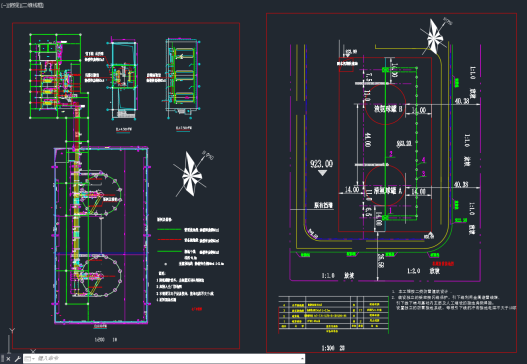The width and height of the screenshot is (527, 364).
Task: Open the visual style viewport label menu
Action: 31,5
